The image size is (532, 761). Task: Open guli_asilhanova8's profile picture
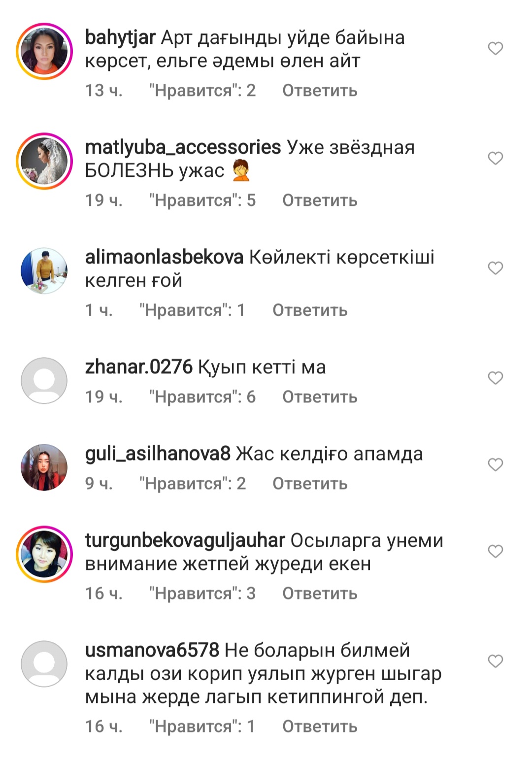pyautogui.click(x=44, y=467)
